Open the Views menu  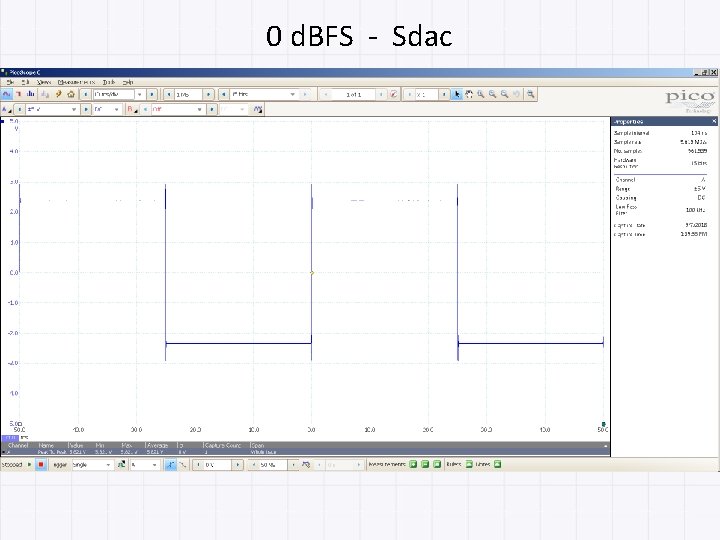tap(44, 82)
